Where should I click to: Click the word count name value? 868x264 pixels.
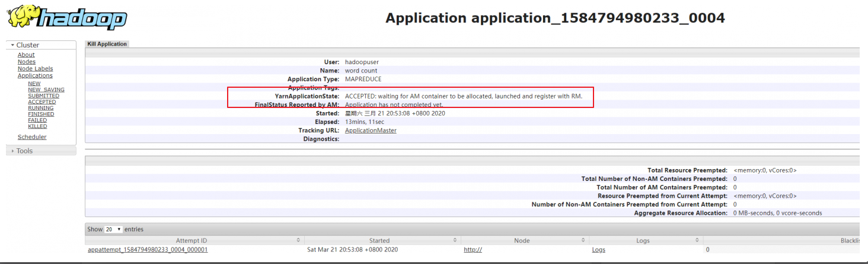click(x=361, y=71)
